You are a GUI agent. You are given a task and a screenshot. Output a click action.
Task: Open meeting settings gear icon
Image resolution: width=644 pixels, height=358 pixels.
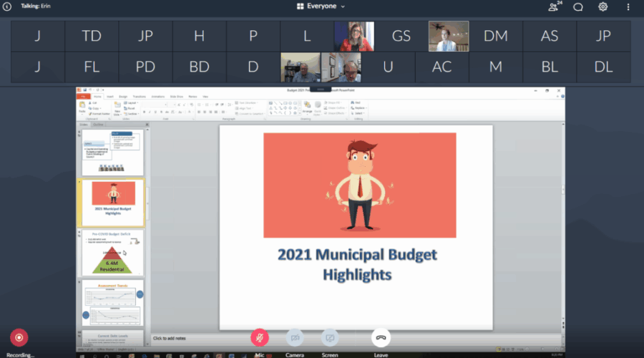click(x=603, y=7)
